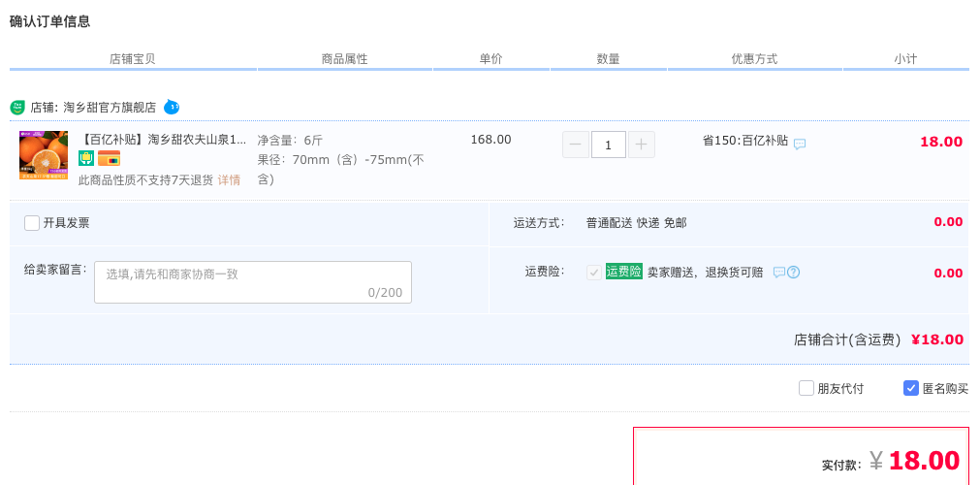Open the question mark help icon for 运费险

point(793,273)
